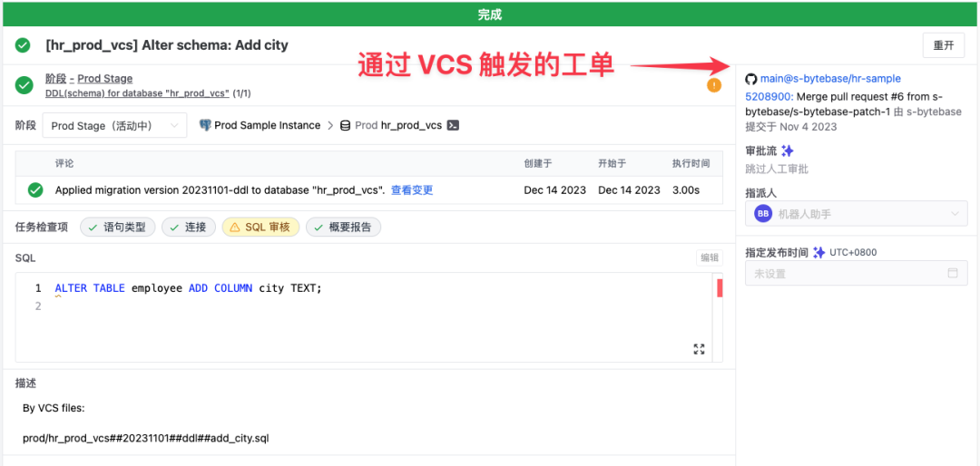Image resolution: width=980 pixels, height=466 pixels.
Task: Click the 完成 status banner
Action: click(x=490, y=15)
